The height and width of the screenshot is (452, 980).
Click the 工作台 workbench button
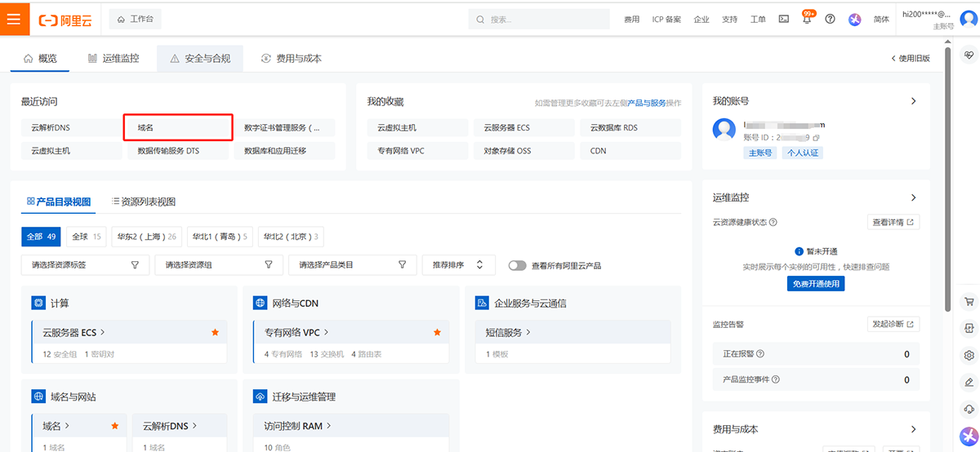pos(136,18)
